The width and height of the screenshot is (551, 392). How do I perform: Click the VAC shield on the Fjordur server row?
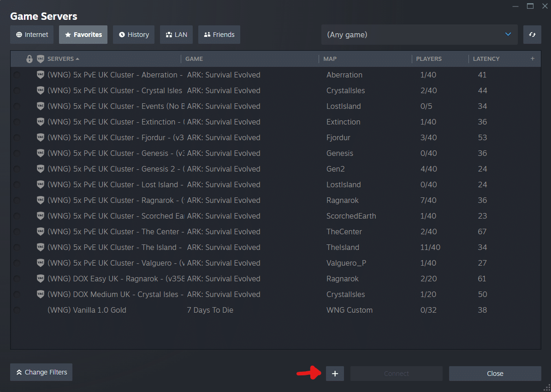41,137
